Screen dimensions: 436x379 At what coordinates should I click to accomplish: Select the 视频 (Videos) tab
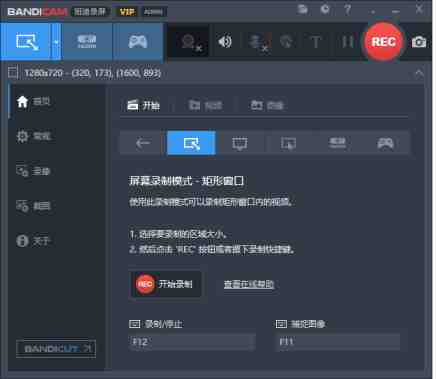pyautogui.click(x=205, y=105)
